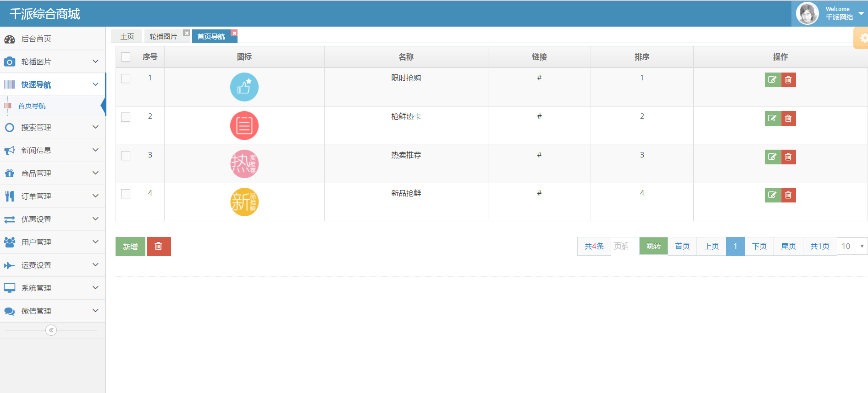Open the user account dropdown arrow

point(861,13)
